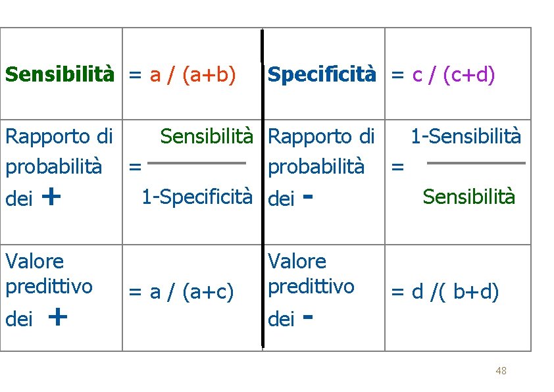Click the green Sensibilità denominator on the right
Screen dimensions: 554x392
469,196
